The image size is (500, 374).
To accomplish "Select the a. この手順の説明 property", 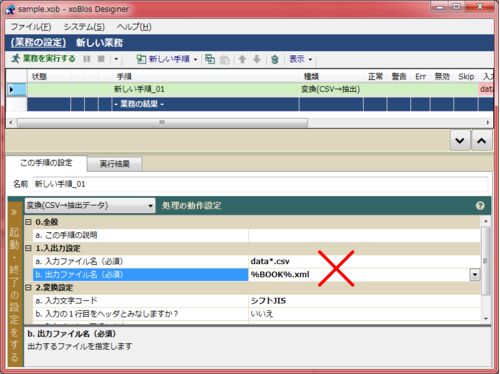I will point(140,235).
